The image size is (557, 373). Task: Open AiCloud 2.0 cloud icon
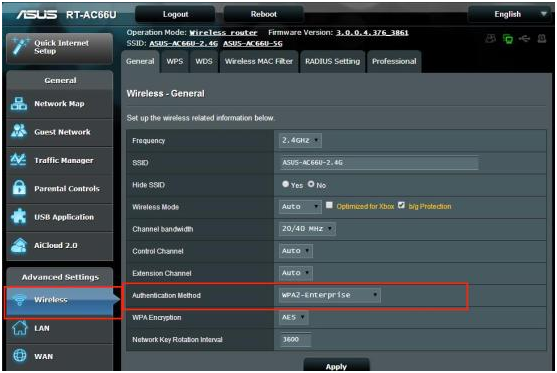[x=18, y=245]
